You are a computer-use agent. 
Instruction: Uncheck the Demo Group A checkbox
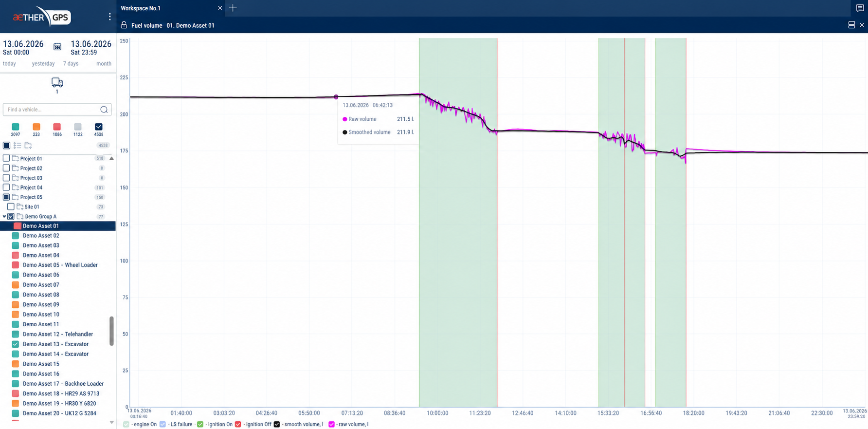[11, 216]
